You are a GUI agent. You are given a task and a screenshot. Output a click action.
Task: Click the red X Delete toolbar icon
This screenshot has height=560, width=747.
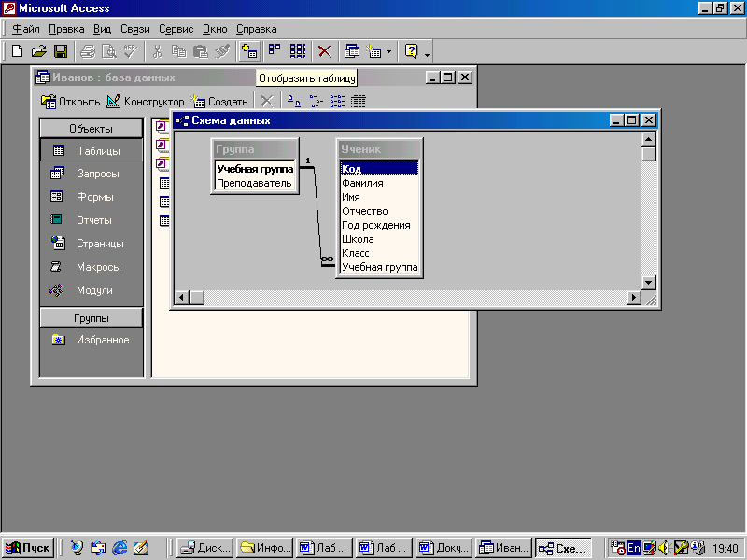click(324, 51)
